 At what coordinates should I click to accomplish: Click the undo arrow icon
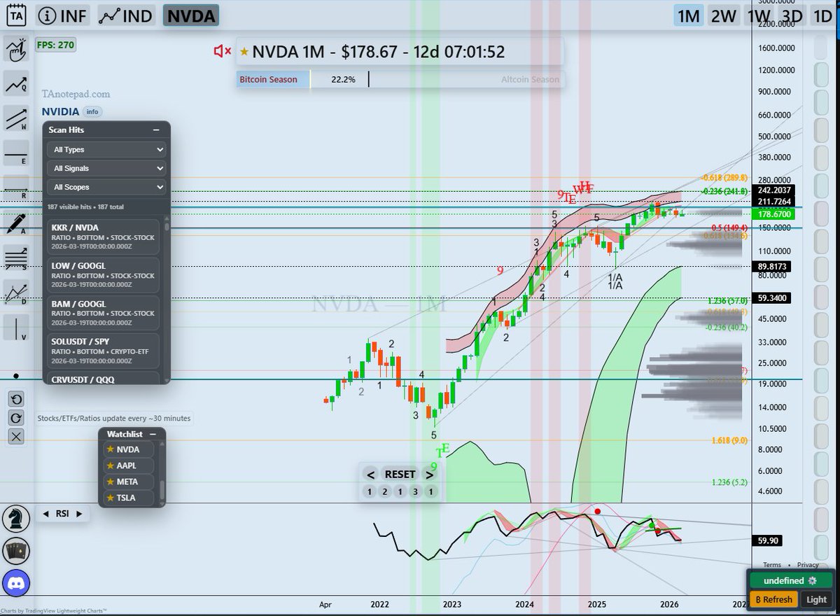[x=17, y=399]
